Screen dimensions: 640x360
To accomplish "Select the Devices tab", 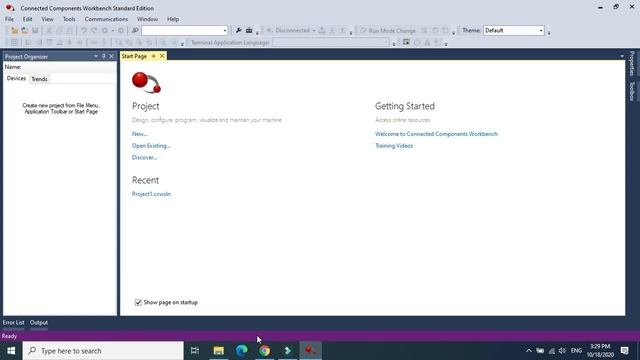I will point(16,78).
